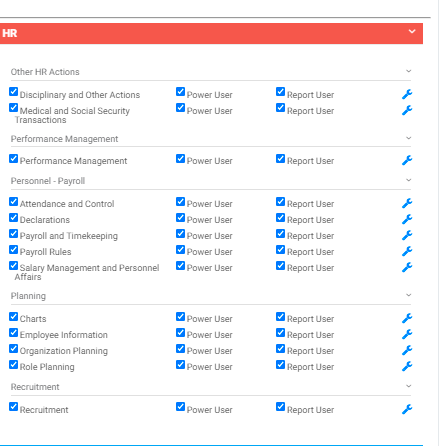The height and width of the screenshot is (446, 439).
Task: Click wrench icon for Performance Management row
Action: (407, 160)
